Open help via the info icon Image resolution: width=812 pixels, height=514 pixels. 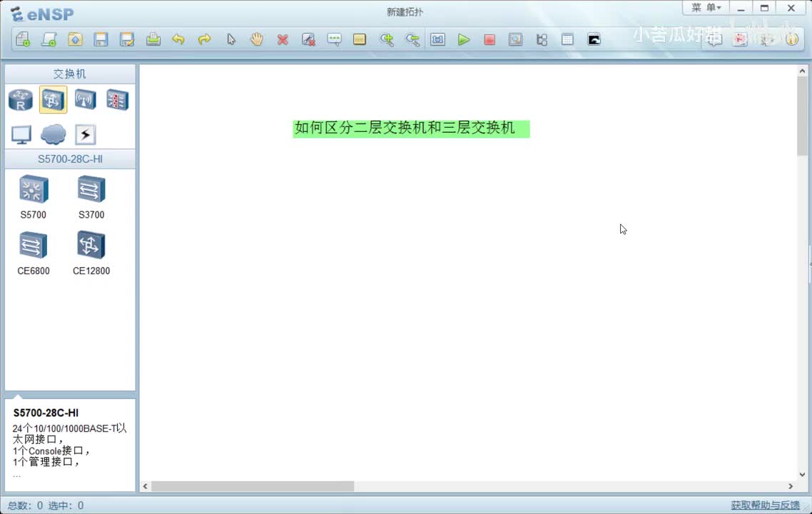tap(792, 39)
